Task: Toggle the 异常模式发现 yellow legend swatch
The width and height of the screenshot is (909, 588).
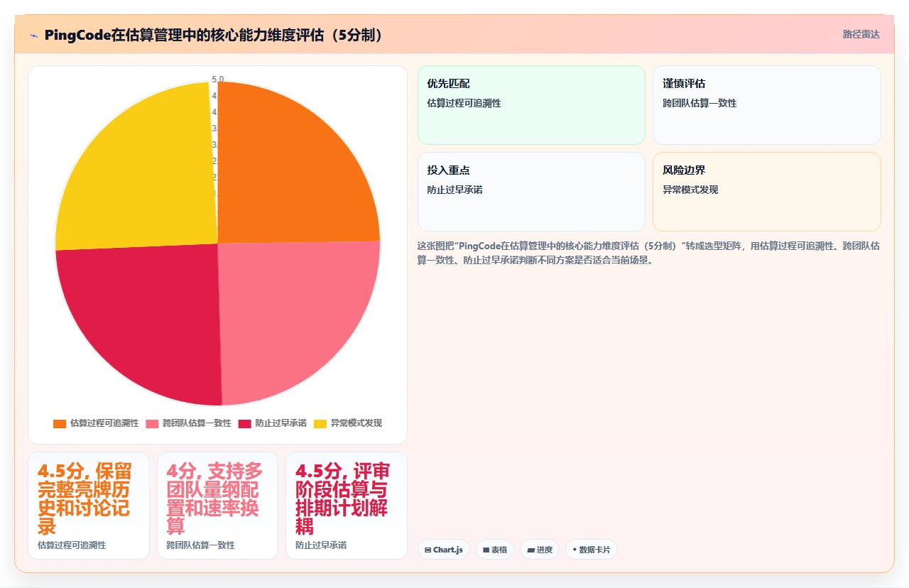Action: [320, 423]
